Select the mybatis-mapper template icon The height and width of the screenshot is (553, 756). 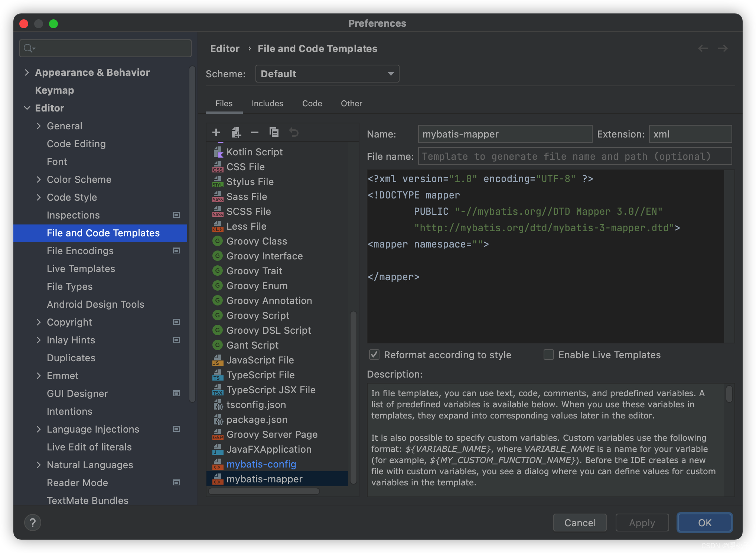[217, 479]
